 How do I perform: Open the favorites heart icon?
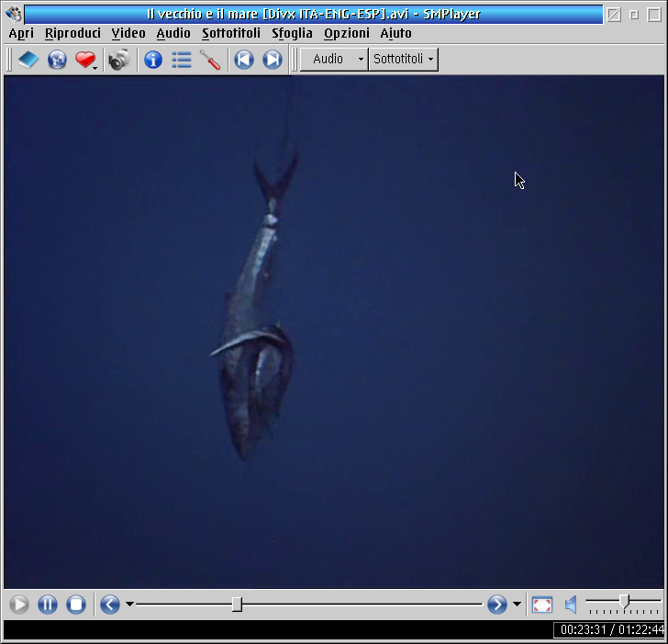pos(85,61)
